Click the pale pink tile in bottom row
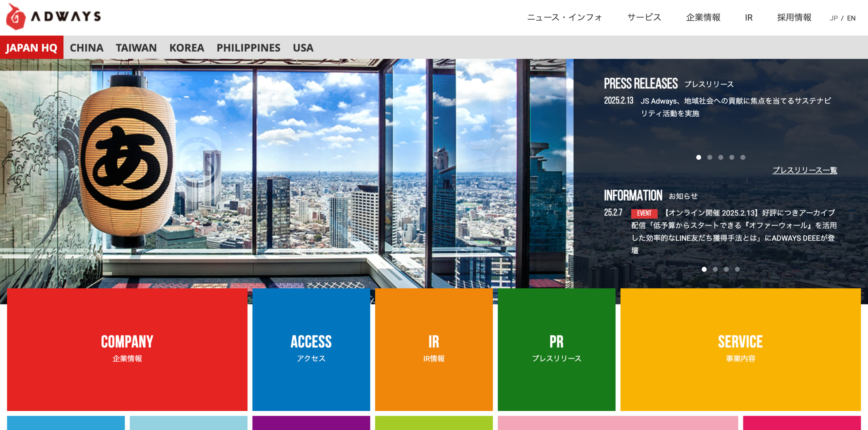Screen dimensions: 868x430 coord(618,423)
